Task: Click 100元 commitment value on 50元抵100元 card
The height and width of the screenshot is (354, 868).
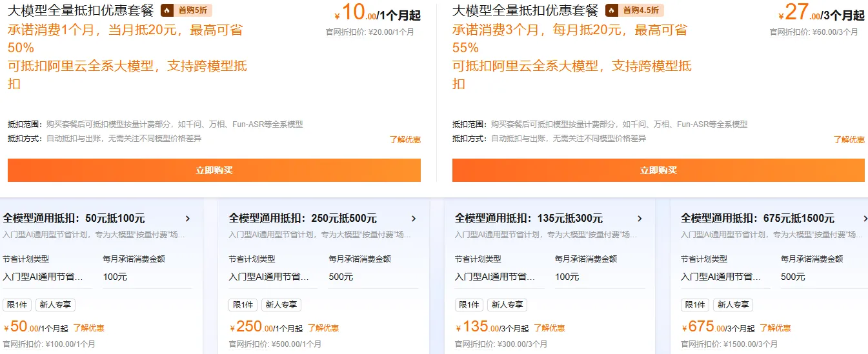Action: point(115,277)
